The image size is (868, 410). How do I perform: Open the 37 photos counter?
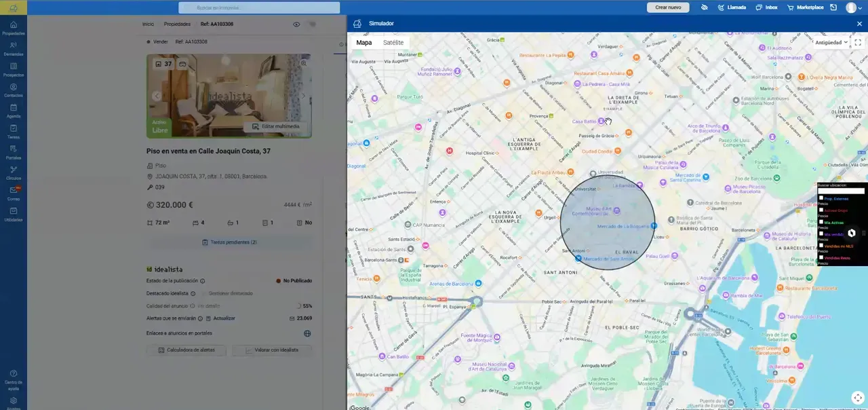pos(163,64)
